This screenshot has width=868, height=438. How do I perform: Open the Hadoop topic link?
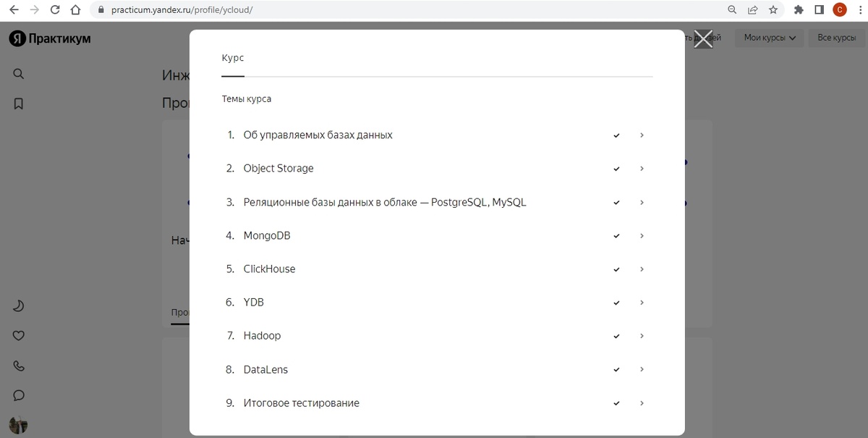[x=262, y=336]
